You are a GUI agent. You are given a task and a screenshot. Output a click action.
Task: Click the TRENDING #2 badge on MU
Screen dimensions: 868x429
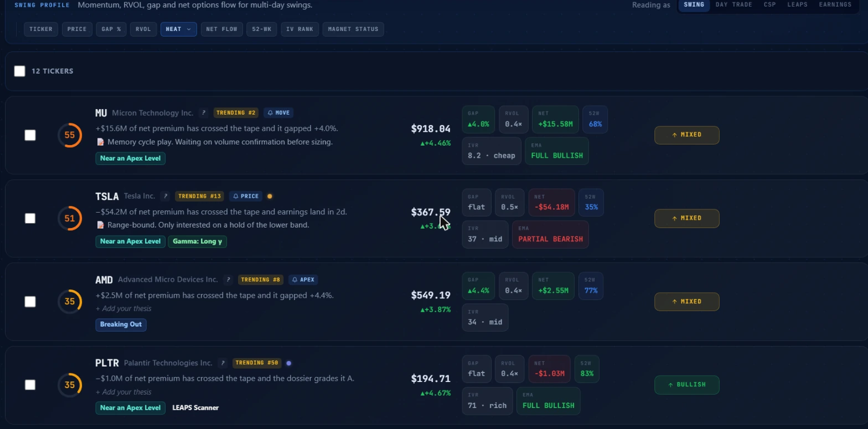pos(236,113)
